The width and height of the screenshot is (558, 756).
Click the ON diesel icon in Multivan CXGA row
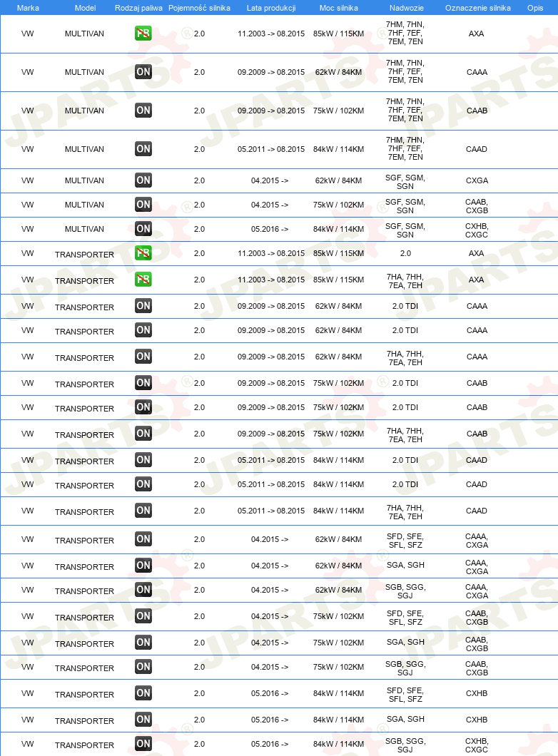(x=143, y=180)
